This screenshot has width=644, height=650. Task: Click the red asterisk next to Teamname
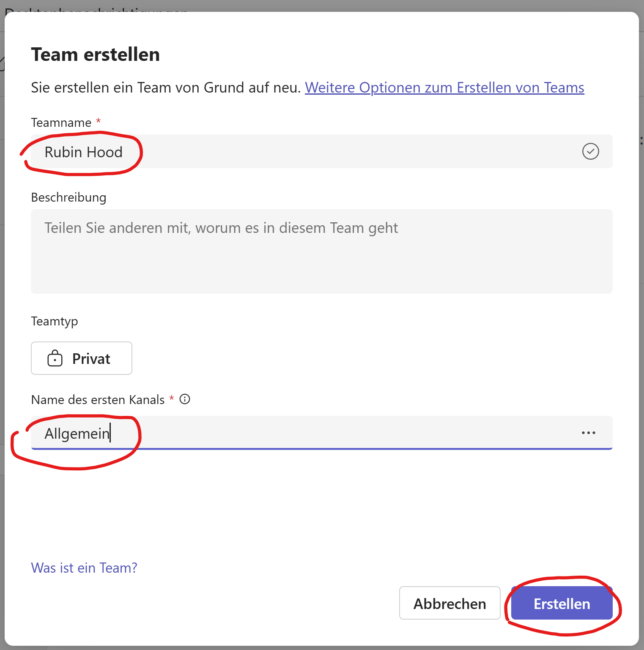(99, 121)
